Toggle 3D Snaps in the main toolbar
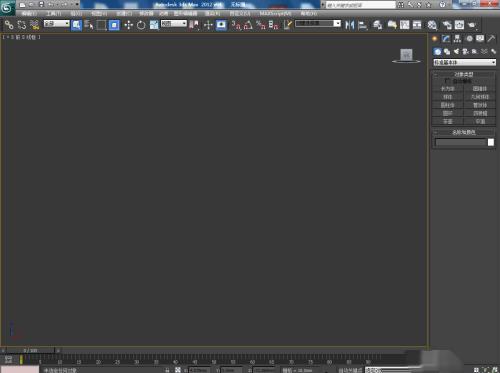The height and width of the screenshot is (373, 500). click(236, 25)
